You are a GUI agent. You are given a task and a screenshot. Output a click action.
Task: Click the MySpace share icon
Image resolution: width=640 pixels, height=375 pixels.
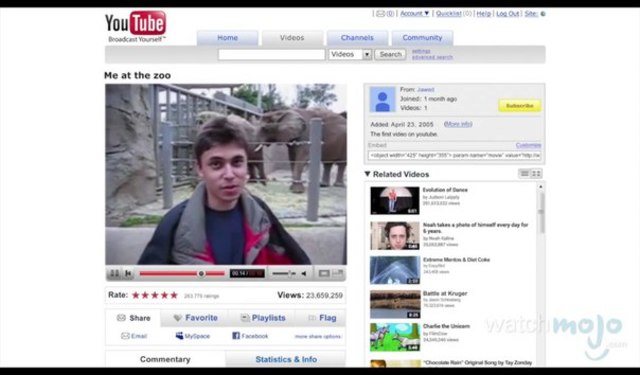click(x=179, y=335)
